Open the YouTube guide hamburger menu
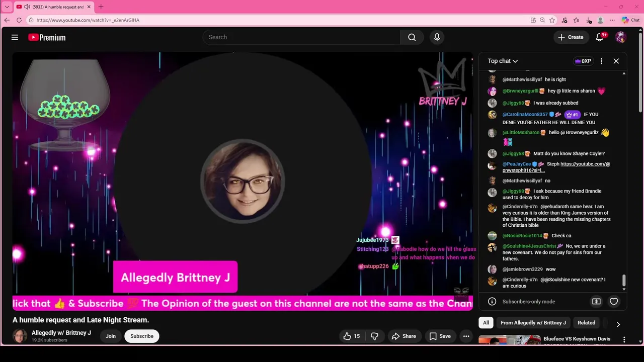 click(15, 37)
